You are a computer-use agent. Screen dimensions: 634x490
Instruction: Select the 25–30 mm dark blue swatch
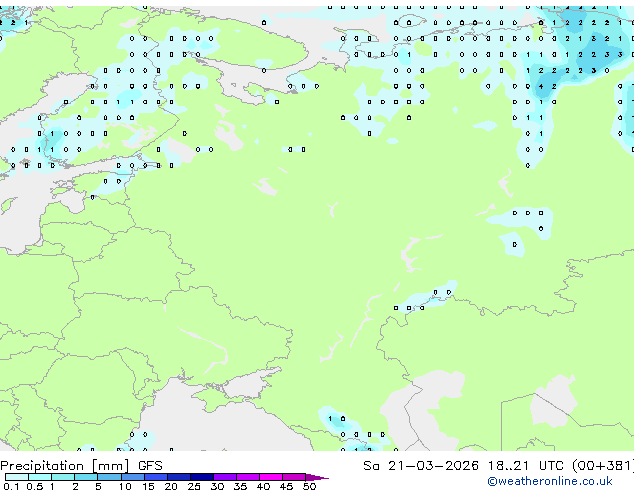coord(202,477)
